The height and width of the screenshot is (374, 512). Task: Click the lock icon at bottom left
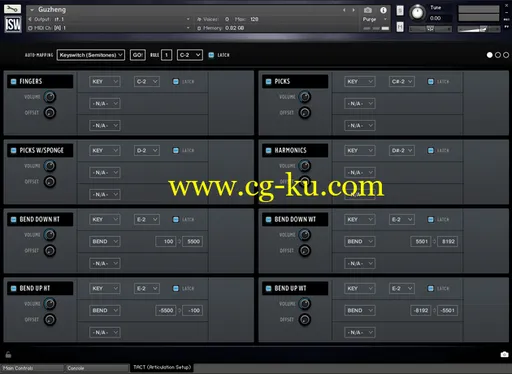tap(8, 354)
